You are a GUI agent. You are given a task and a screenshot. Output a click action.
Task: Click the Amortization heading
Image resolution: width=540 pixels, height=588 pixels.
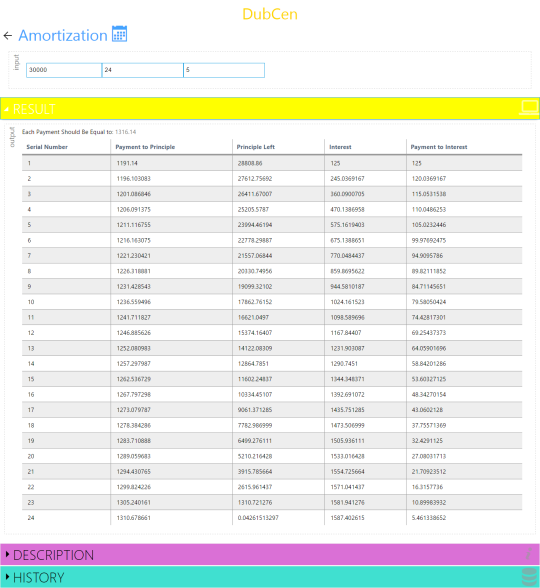tap(63, 36)
